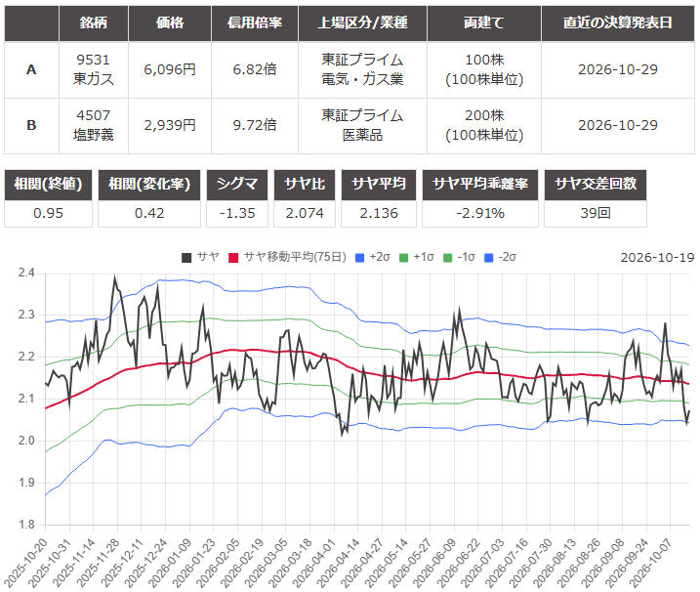Click the 価格 column header

coord(170,22)
